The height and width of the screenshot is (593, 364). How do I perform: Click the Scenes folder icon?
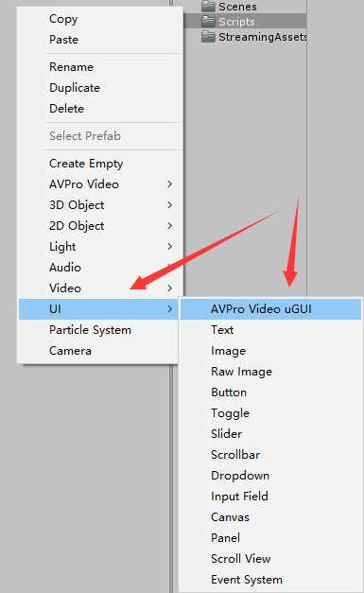pyautogui.click(x=208, y=6)
